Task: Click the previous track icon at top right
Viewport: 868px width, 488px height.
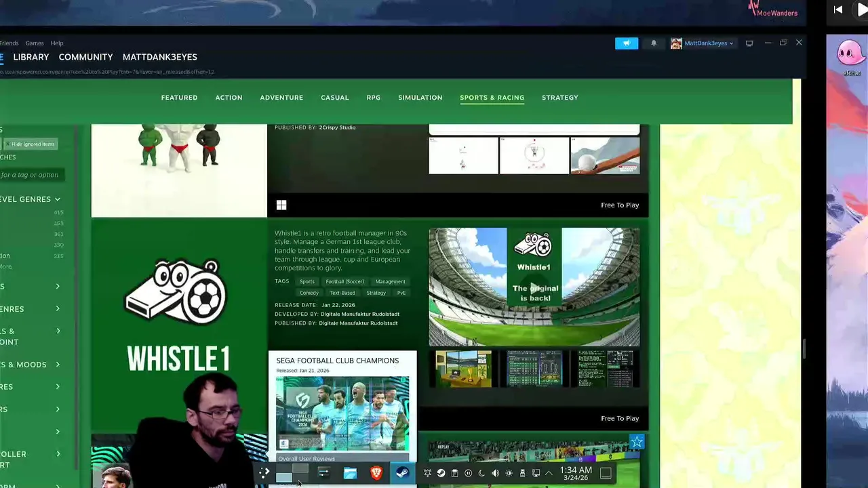Action: coord(838,9)
